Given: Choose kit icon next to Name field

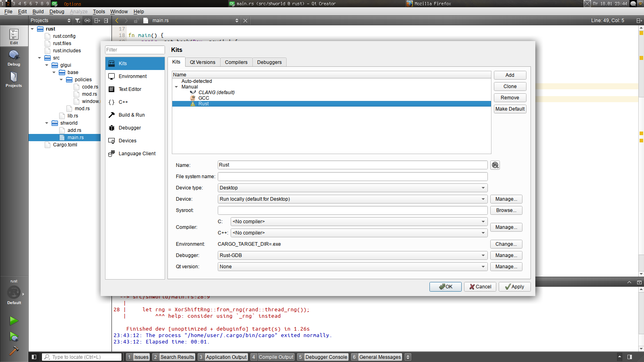Looking at the screenshot, I should (x=495, y=165).
